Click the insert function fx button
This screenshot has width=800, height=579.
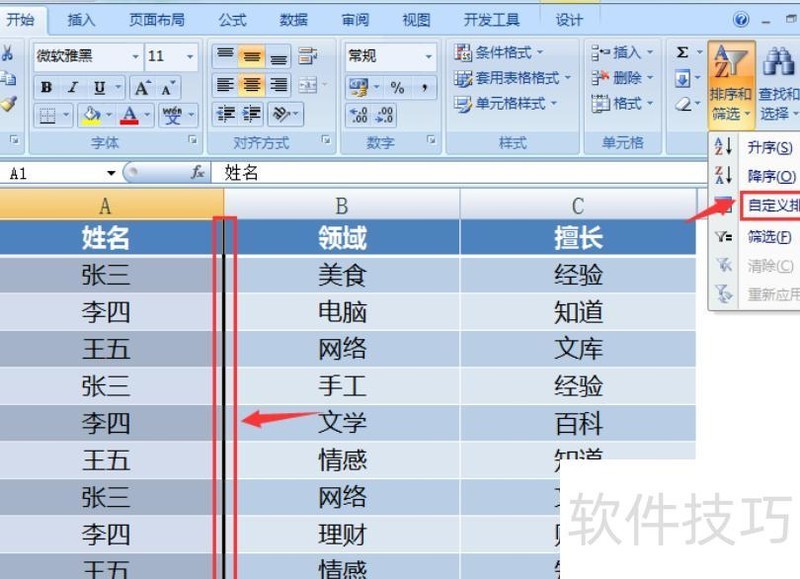click(197, 172)
